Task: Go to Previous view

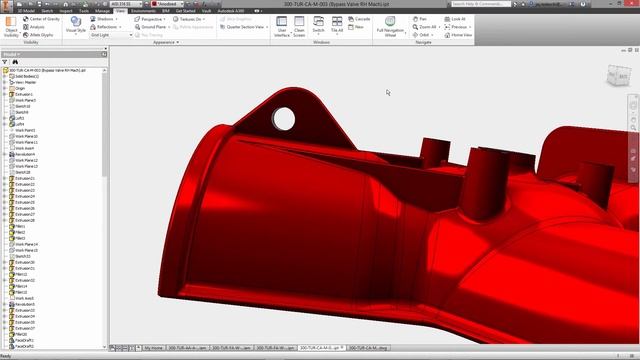Action: [x=456, y=27]
